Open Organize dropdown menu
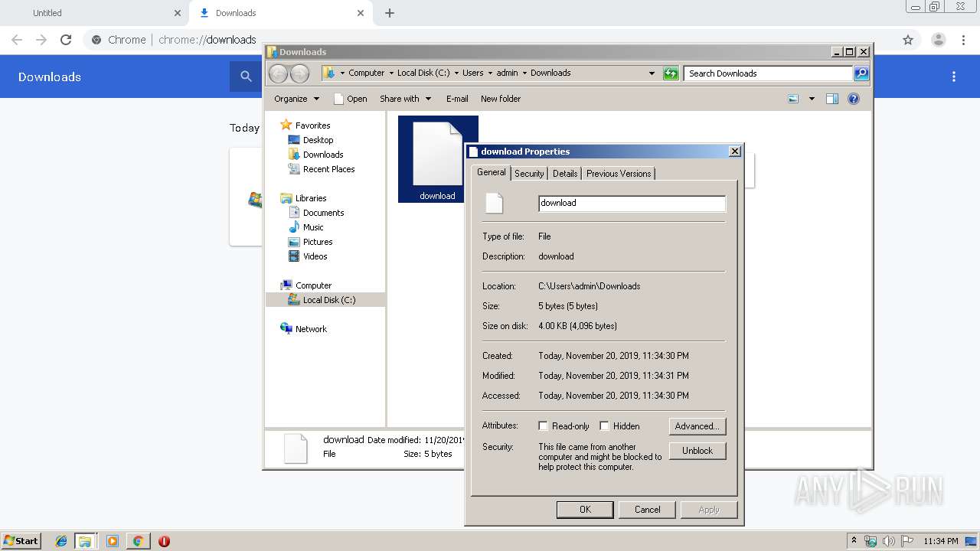980x551 pixels. coord(296,99)
